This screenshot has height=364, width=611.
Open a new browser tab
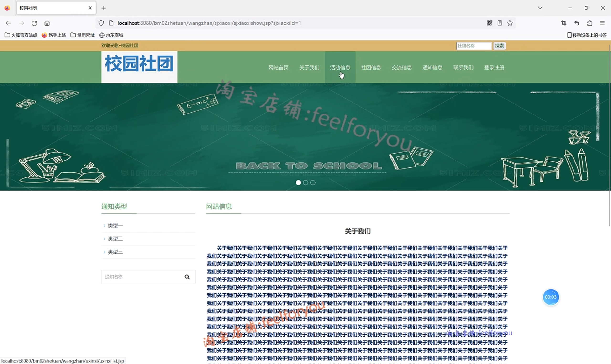(104, 8)
